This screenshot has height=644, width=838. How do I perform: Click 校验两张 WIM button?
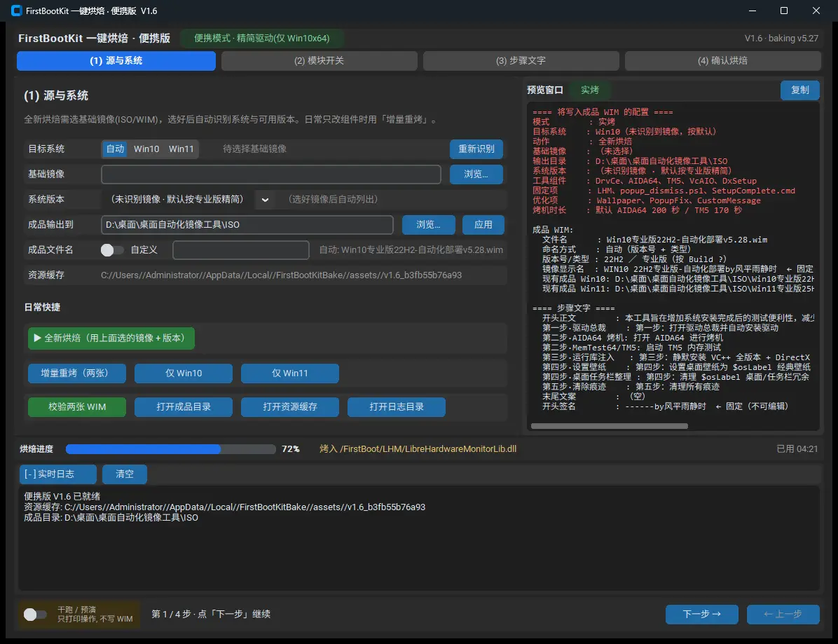[x=77, y=406]
